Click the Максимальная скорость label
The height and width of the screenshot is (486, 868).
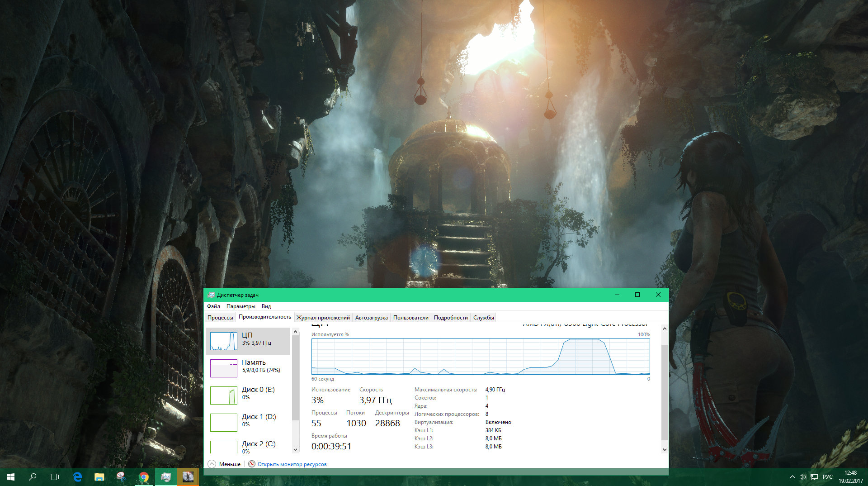(x=446, y=390)
